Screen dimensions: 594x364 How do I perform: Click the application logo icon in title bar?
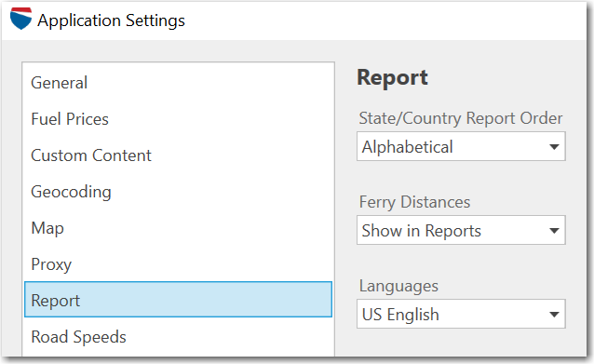click(20, 19)
